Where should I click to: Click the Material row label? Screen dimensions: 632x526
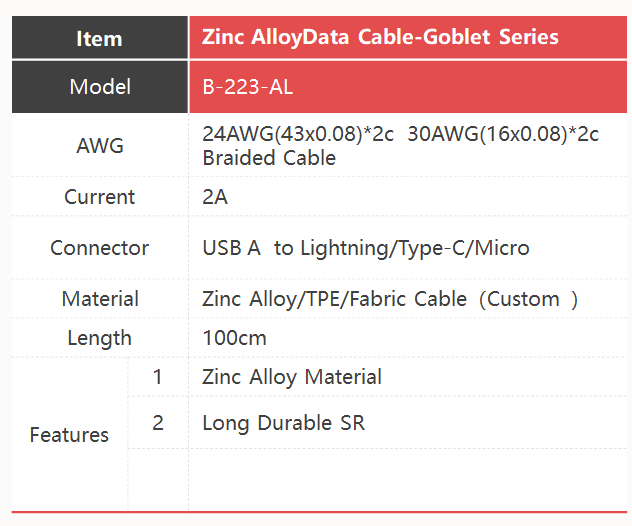coord(100,299)
